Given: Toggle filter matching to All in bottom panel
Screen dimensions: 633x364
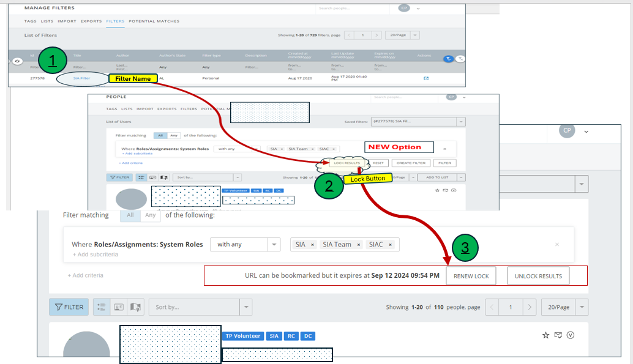Looking at the screenshot, I should [130, 215].
